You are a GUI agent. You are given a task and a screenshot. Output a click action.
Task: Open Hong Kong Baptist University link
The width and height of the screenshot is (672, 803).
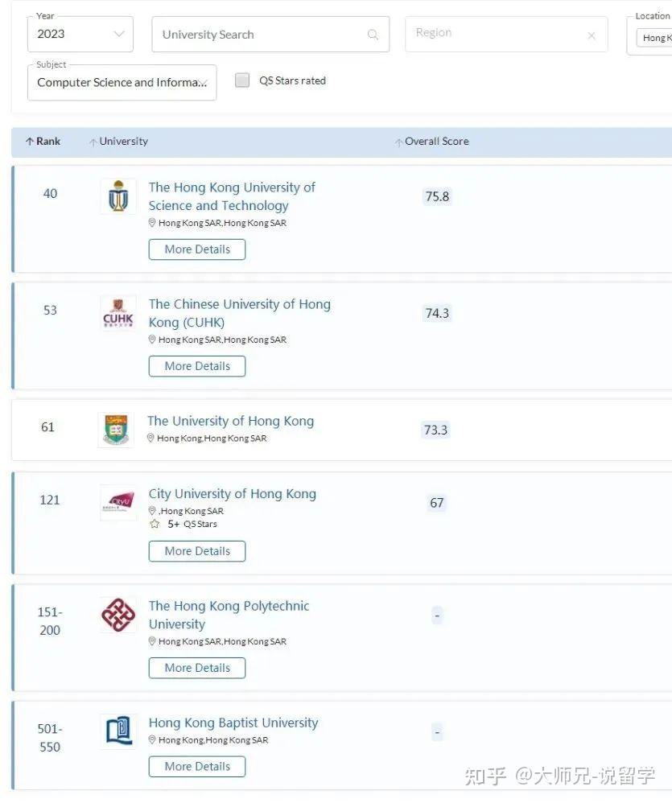[x=233, y=723]
